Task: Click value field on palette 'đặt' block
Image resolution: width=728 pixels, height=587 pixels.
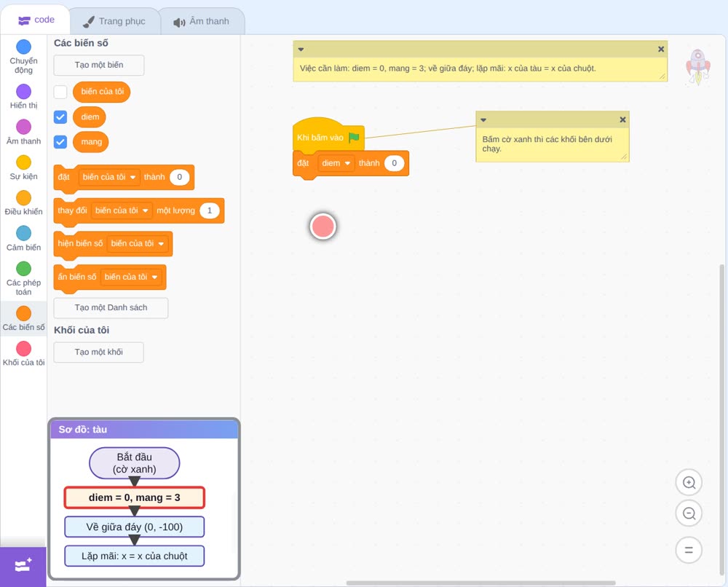Action: [x=179, y=177]
